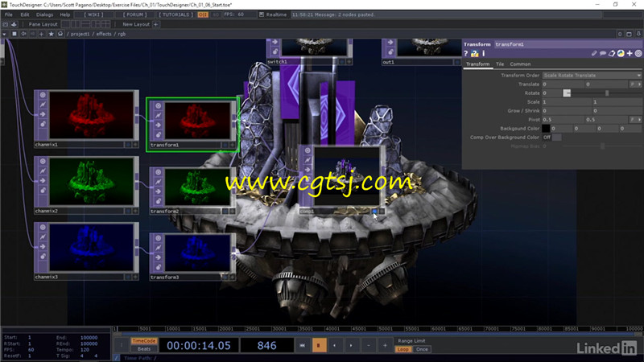Add a new layout with the plus button
The image size is (644, 362).
pyautogui.click(x=155, y=24)
